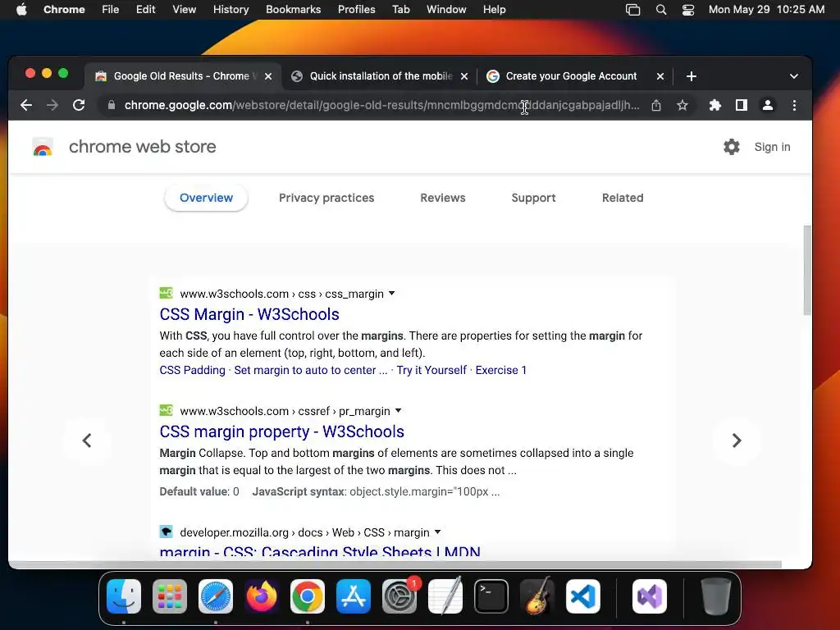Open Terminal from the dock
840x630 pixels.
point(491,596)
